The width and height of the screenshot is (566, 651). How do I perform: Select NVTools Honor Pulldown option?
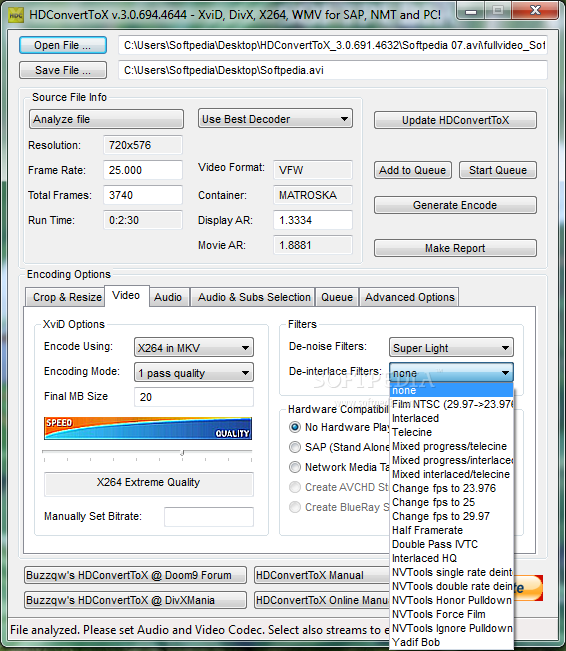pyautogui.click(x=452, y=600)
